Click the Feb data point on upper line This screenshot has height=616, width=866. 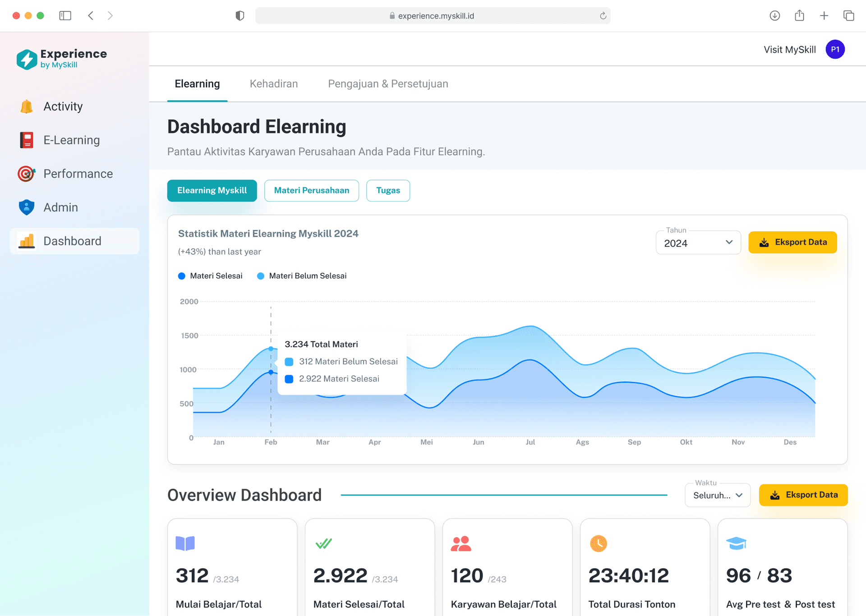(271, 349)
